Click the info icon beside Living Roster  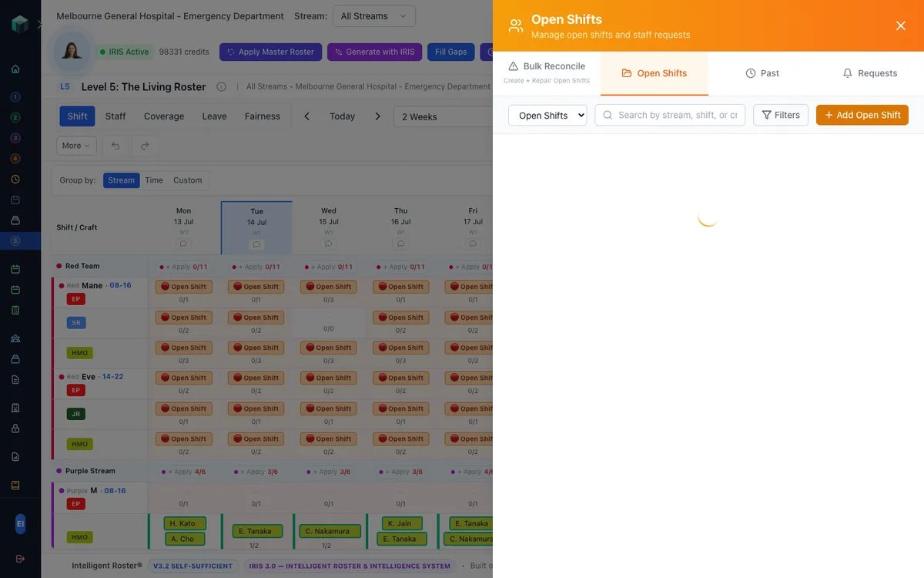coord(221,87)
